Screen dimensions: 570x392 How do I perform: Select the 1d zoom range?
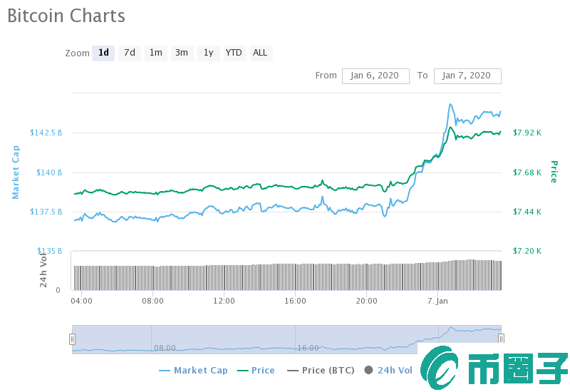click(x=103, y=53)
